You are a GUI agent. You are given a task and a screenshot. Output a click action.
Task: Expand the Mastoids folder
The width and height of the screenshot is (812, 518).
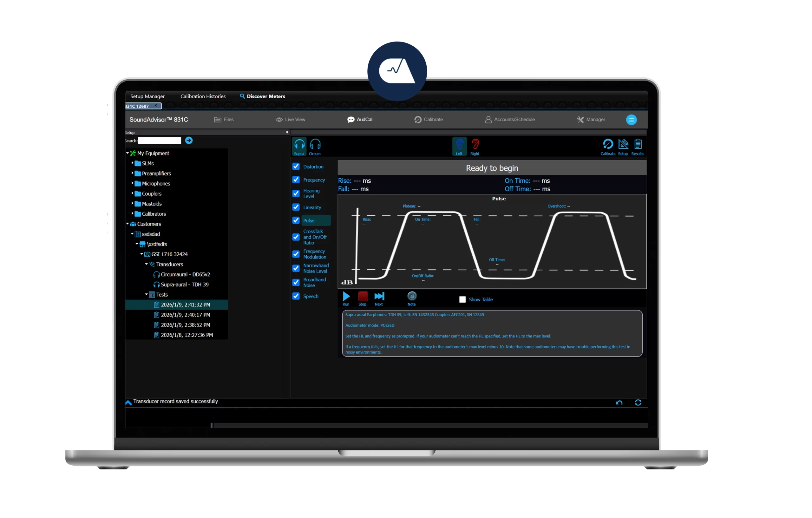pos(132,204)
